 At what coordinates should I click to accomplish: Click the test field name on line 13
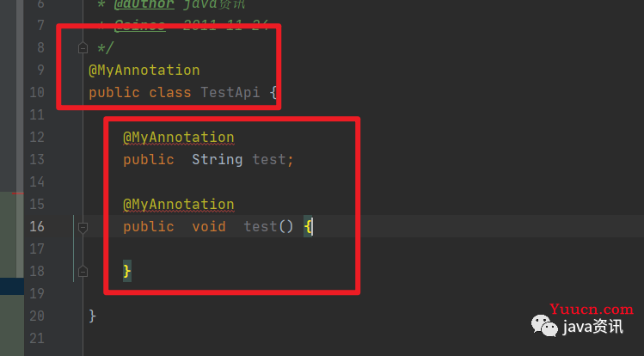coord(268,159)
